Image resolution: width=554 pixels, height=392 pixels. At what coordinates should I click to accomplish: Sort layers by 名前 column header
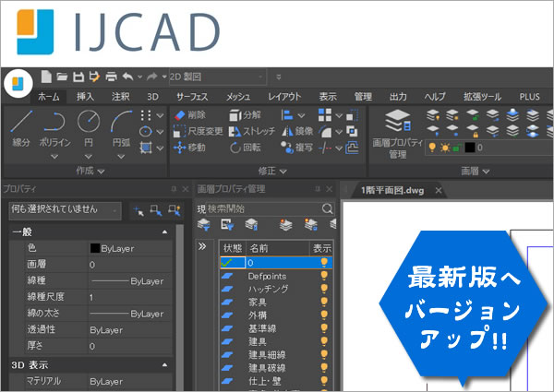pyautogui.click(x=278, y=248)
